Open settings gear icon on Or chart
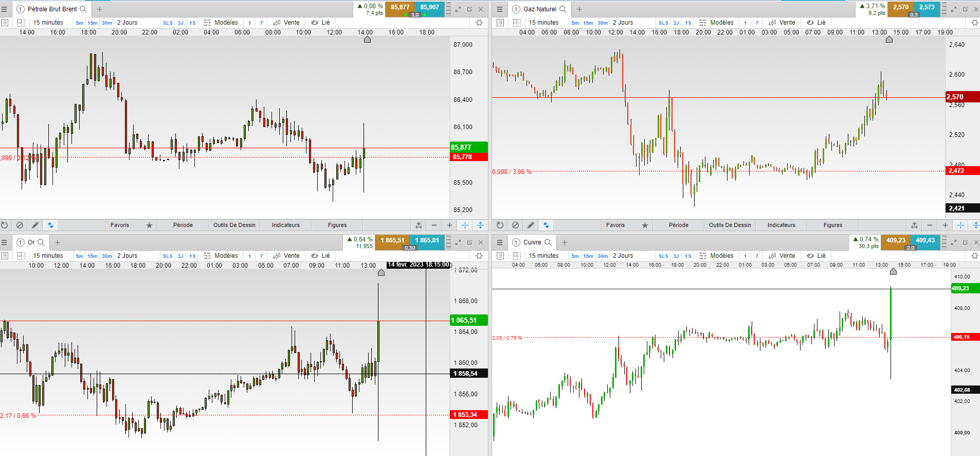Image resolution: width=980 pixels, height=456 pixels. 479,256
